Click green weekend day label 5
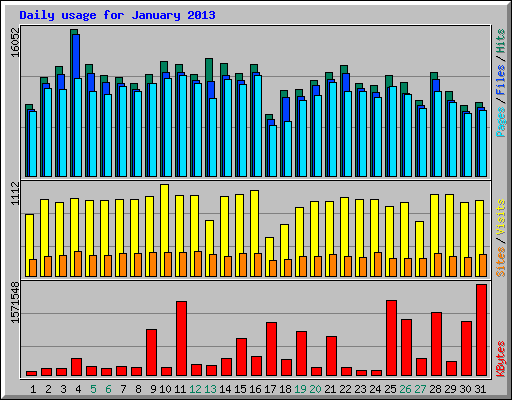 pyautogui.click(x=93, y=389)
